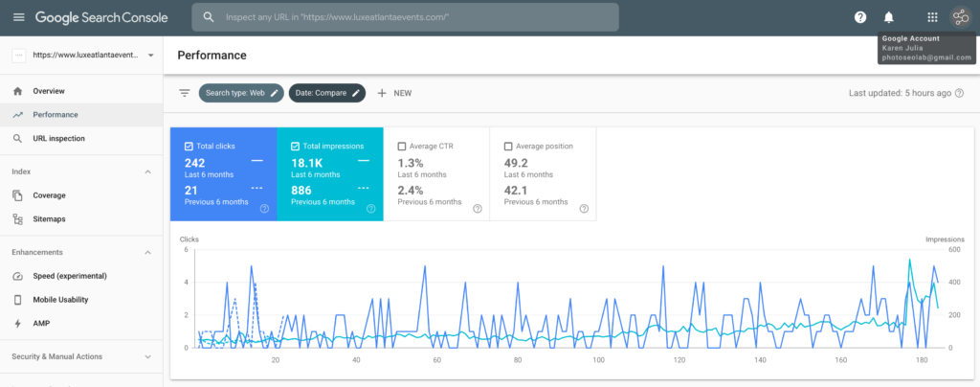
Task: Click the 242 clicks value
Action: pos(195,163)
